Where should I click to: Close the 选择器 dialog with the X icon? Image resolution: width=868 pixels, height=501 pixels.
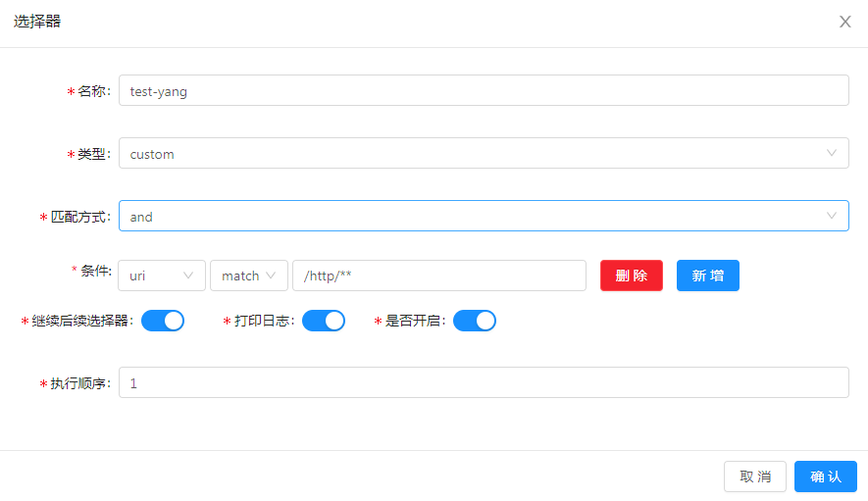pos(844,22)
